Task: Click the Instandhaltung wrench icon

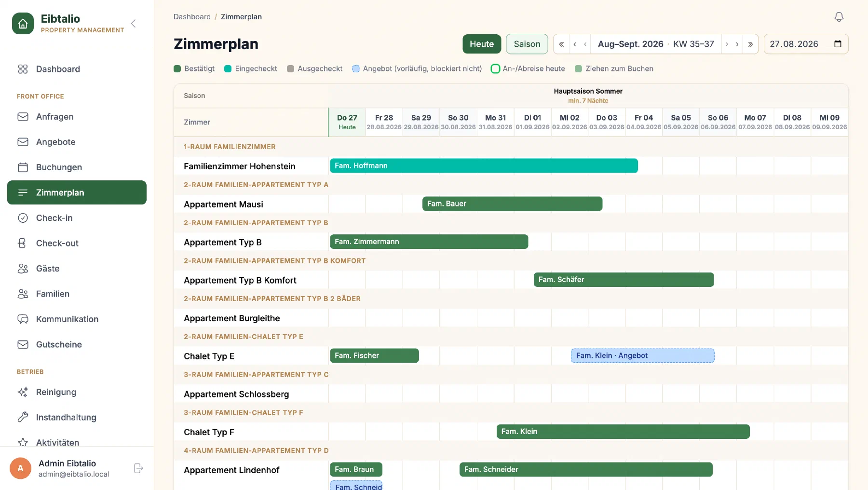Action: point(23,417)
